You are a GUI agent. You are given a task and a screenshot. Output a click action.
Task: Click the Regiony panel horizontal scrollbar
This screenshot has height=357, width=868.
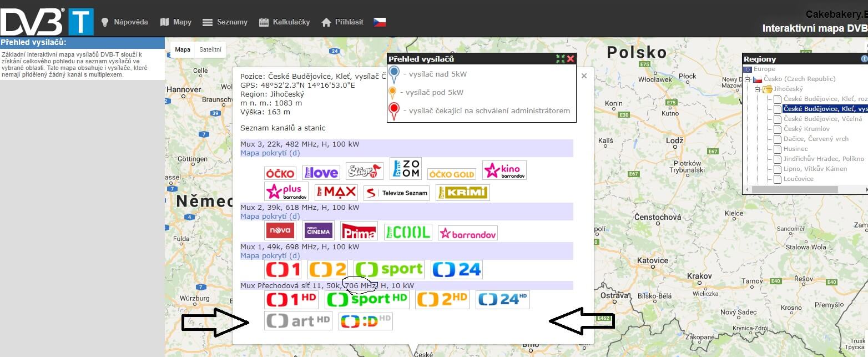pos(794,189)
